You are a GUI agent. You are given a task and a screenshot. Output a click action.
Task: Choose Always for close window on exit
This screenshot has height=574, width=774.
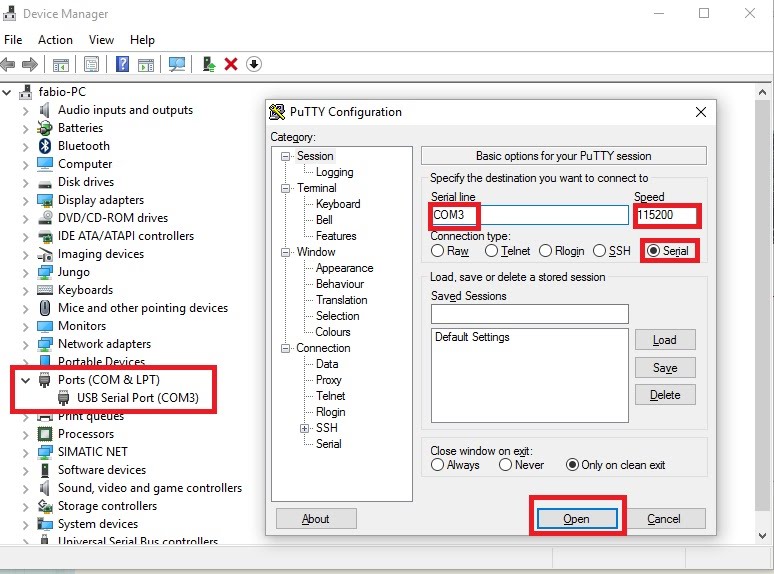tap(437, 465)
